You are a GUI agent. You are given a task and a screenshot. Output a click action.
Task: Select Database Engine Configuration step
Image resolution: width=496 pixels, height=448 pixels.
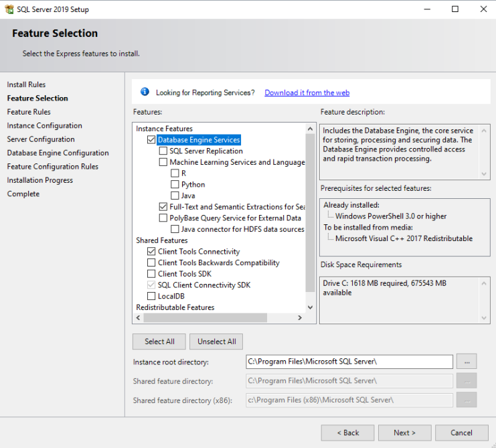click(x=58, y=153)
